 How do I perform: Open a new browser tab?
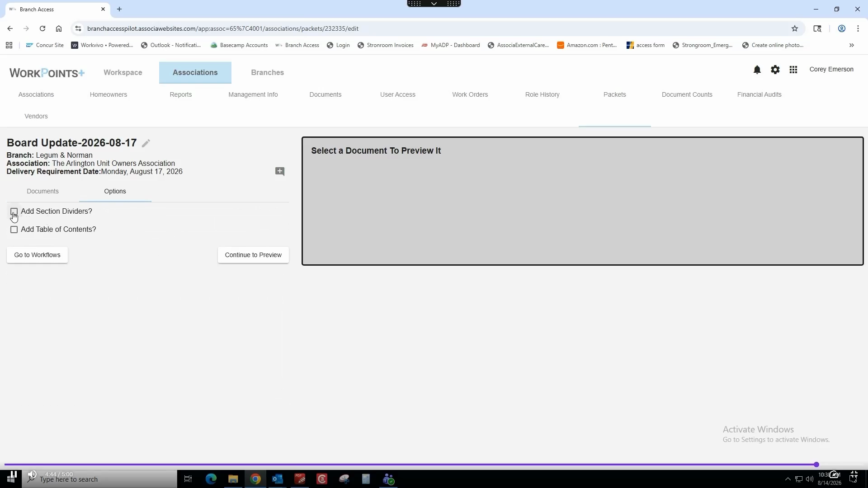(119, 9)
